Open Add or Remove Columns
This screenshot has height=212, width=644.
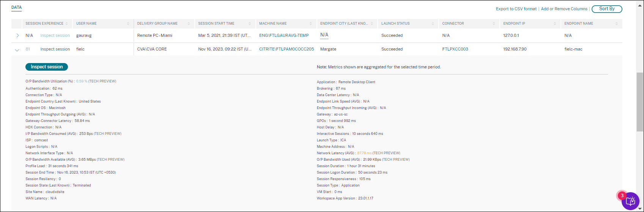pyautogui.click(x=564, y=9)
